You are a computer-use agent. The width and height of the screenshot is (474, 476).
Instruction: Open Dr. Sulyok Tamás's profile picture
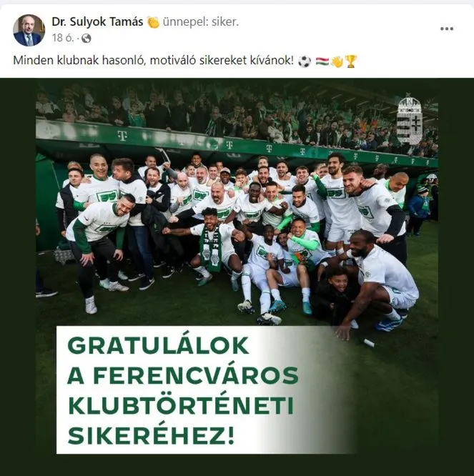[29, 30]
